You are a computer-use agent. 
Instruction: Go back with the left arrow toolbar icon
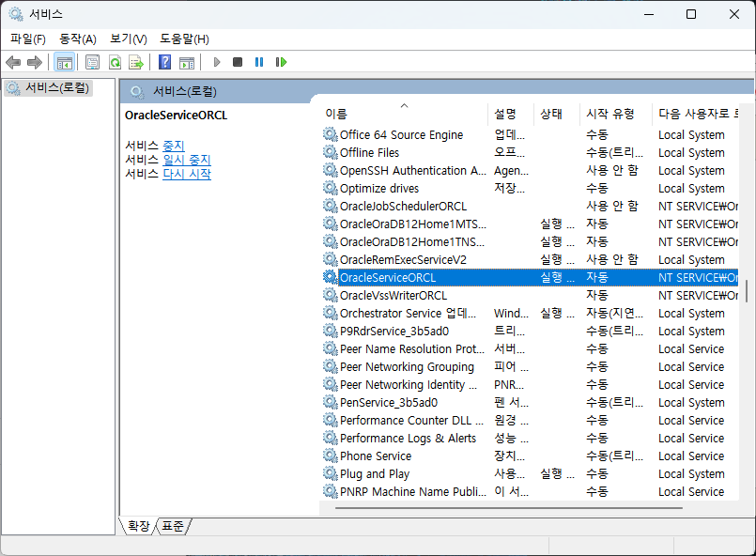pyautogui.click(x=13, y=62)
